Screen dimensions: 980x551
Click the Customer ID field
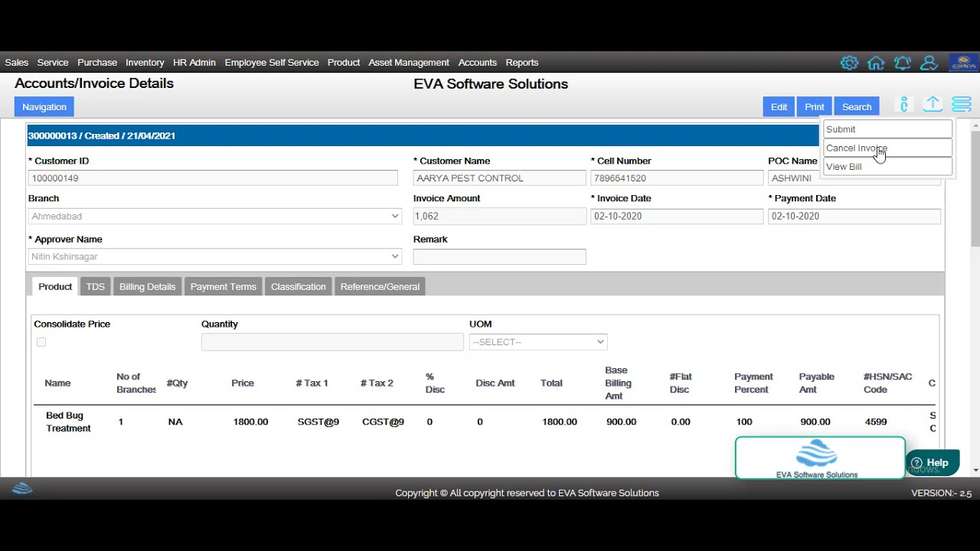tap(213, 178)
